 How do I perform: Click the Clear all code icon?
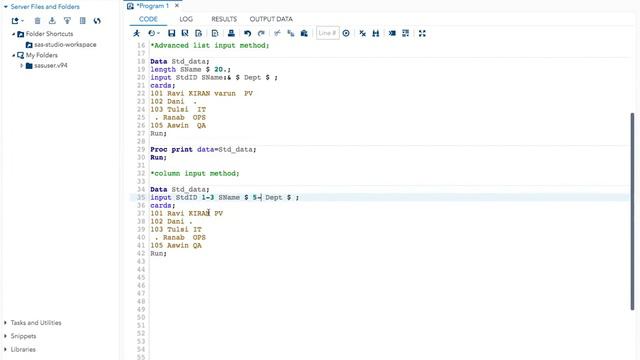tap(362, 33)
